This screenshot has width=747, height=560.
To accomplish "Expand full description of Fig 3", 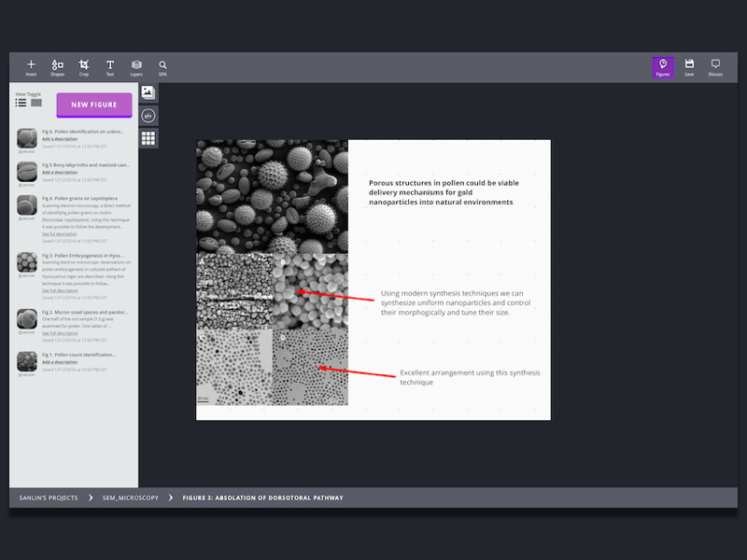I will [x=60, y=291].
